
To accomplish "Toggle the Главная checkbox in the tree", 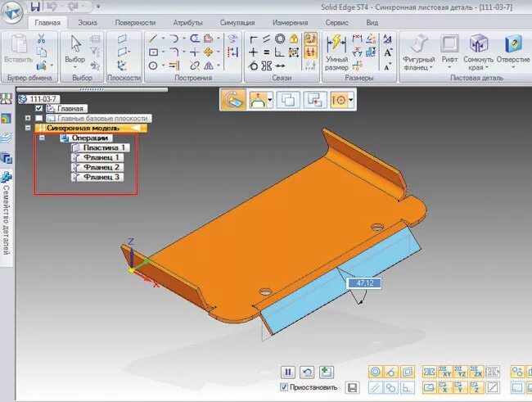I will coord(39,109).
